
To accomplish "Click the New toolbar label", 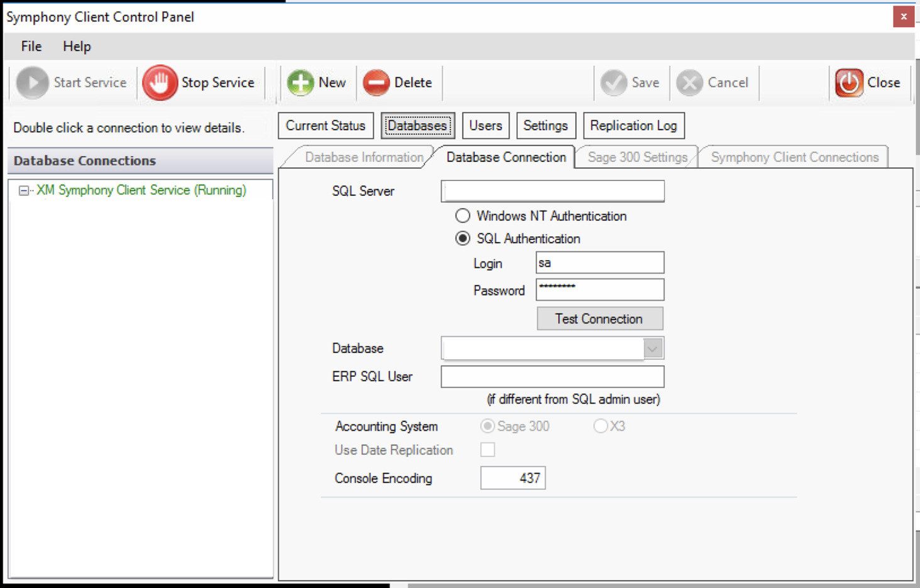I will point(332,82).
